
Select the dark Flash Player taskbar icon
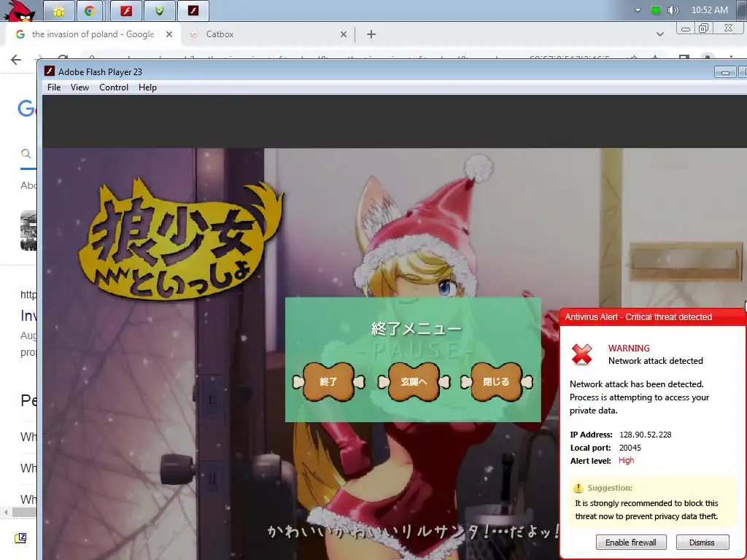193,11
